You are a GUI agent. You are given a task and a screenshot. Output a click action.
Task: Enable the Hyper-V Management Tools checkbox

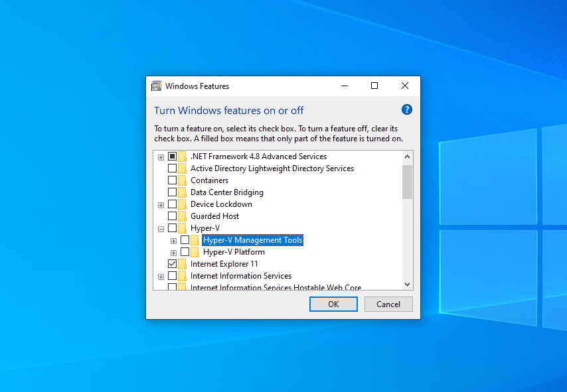pos(185,240)
